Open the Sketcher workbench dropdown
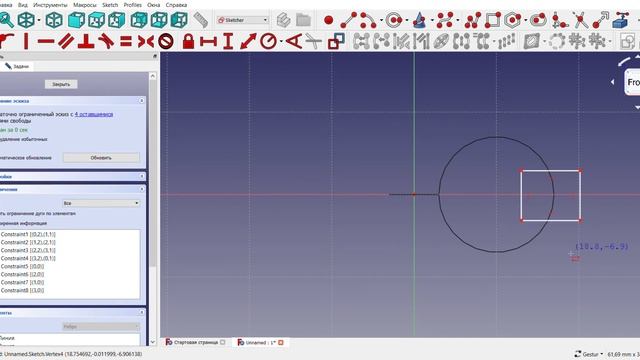 [242, 20]
